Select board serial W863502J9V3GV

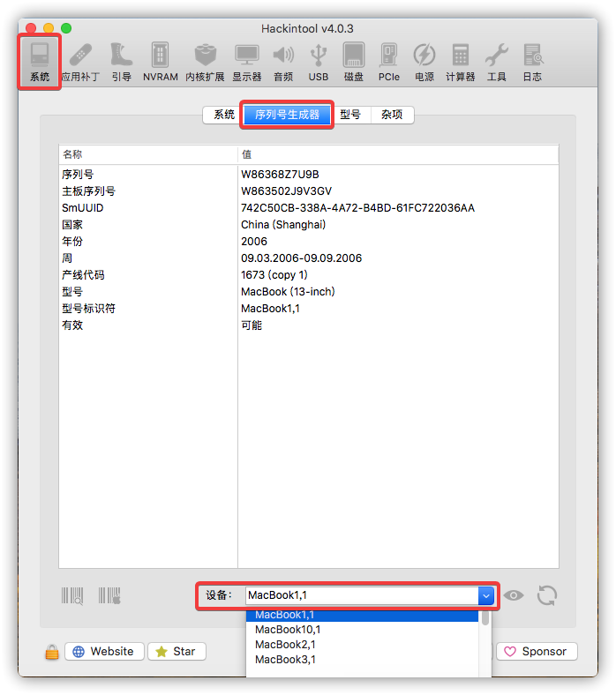pyautogui.click(x=286, y=191)
